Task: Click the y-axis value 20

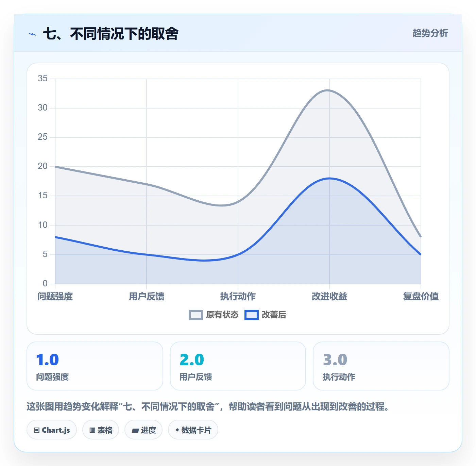Action: (x=42, y=166)
